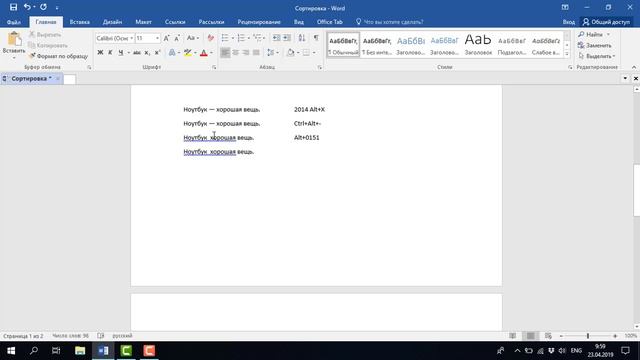Increase the font size with A↑
The width and height of the screenshot is (640, 360).
[166, 38]
